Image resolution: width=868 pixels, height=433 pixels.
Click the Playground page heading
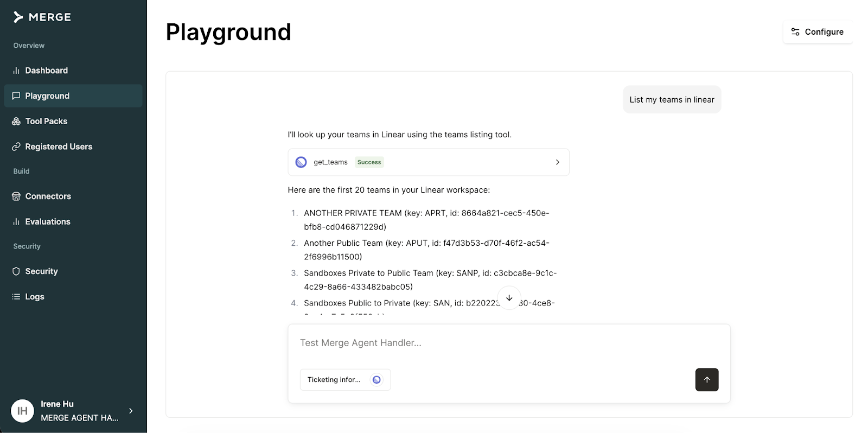click(228, 33)
